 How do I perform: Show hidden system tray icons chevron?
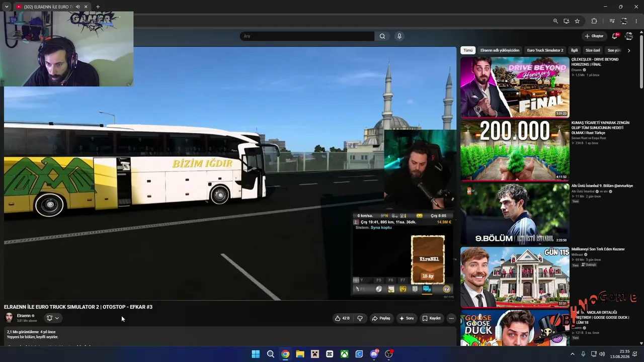coord(572,354)
